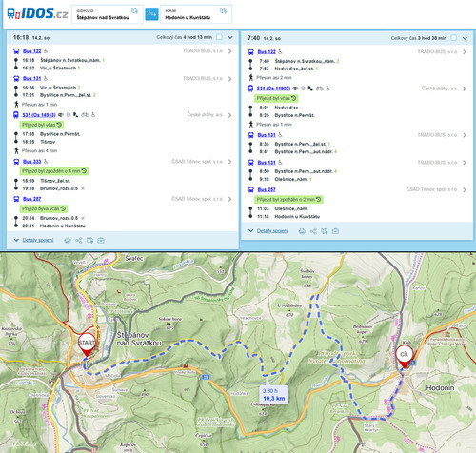Viewport: 476px width, 453px height.
Task: Tick the checkbox of the 7:40 connection
Action: (454, 38)
